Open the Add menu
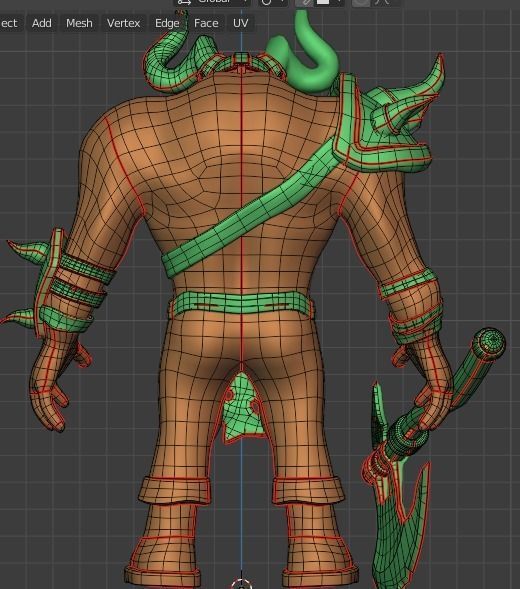 [41, 23]
